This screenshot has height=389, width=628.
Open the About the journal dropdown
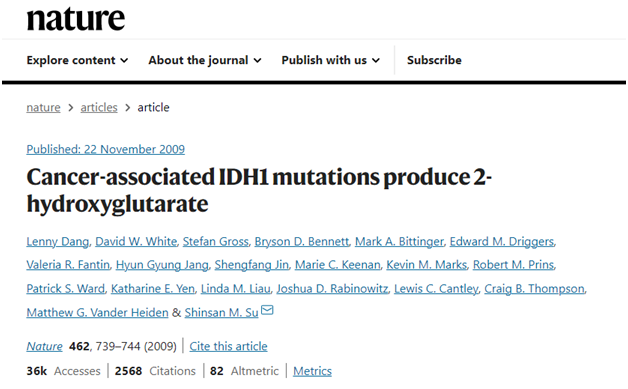pos(205,60)
